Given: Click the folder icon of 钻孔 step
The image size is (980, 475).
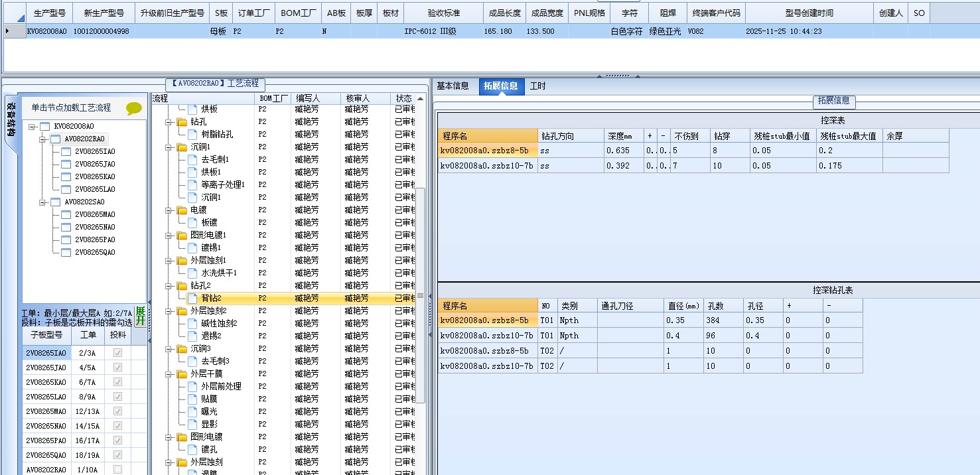Looking at the screenshot, I should click(182, 122).
